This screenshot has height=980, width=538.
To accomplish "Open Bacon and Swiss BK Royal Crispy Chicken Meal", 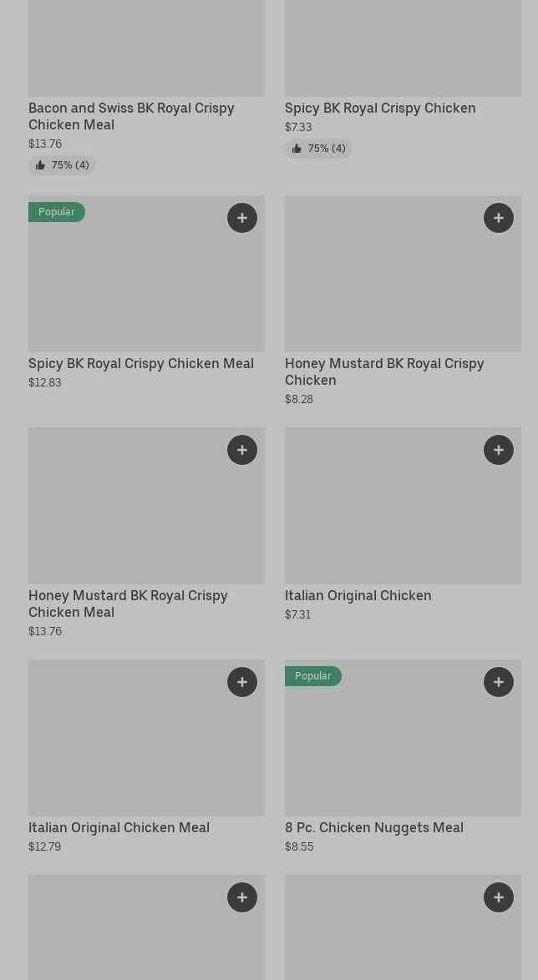I will [131, 116].
